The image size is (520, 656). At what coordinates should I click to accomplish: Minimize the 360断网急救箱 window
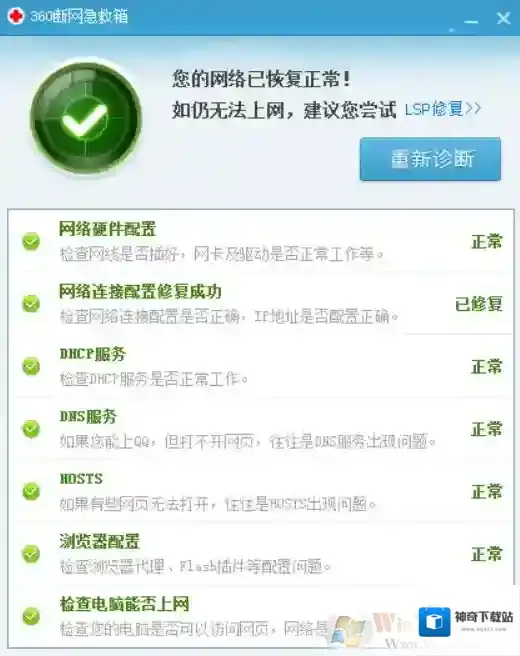point(471,20)
